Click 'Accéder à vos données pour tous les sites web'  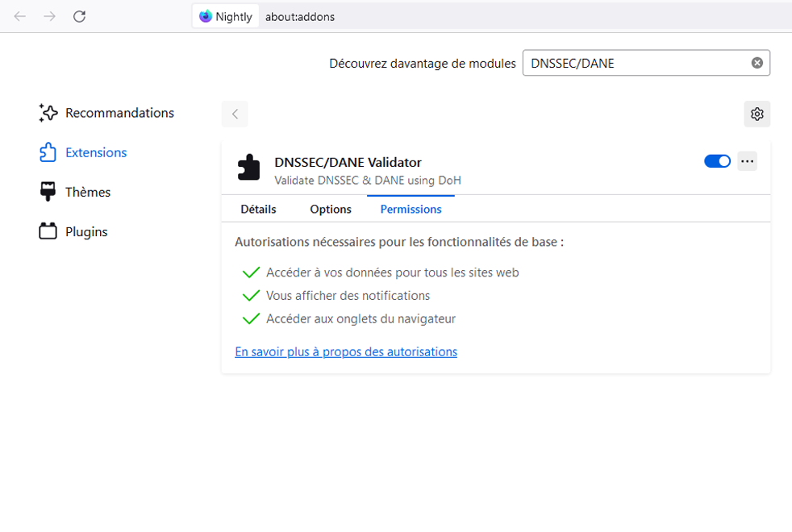click(393, 272)
